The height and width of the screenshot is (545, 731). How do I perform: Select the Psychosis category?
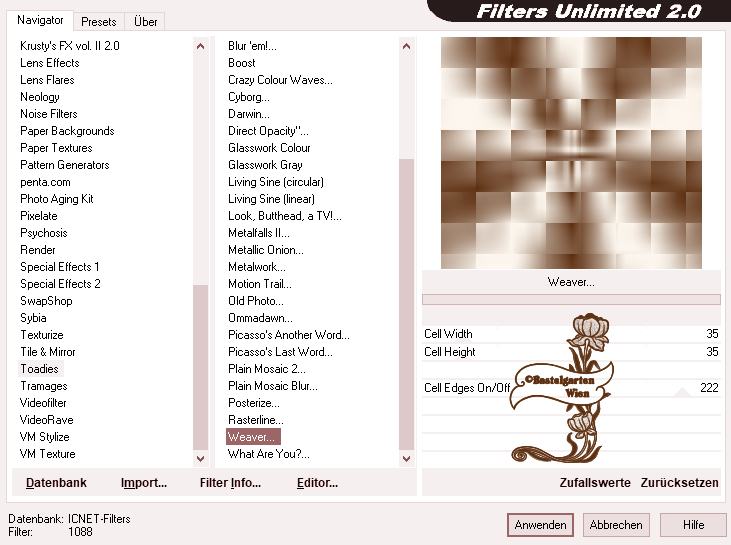[x=44, y=233]
